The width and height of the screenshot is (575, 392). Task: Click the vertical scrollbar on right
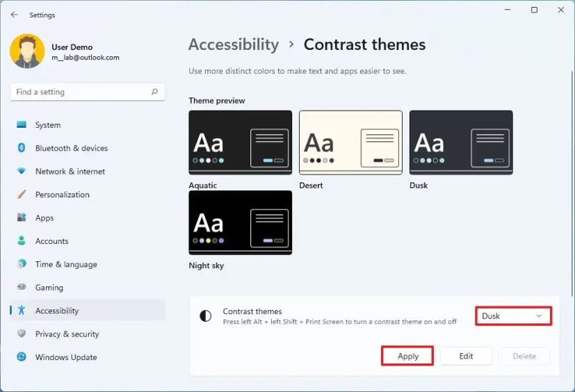[572, 183]
